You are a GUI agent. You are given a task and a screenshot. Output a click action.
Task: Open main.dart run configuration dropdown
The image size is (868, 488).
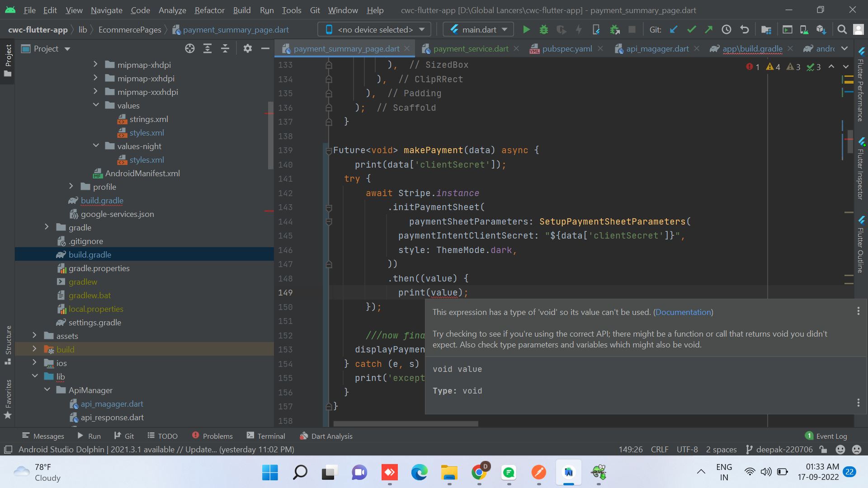(x=479, y=30)
